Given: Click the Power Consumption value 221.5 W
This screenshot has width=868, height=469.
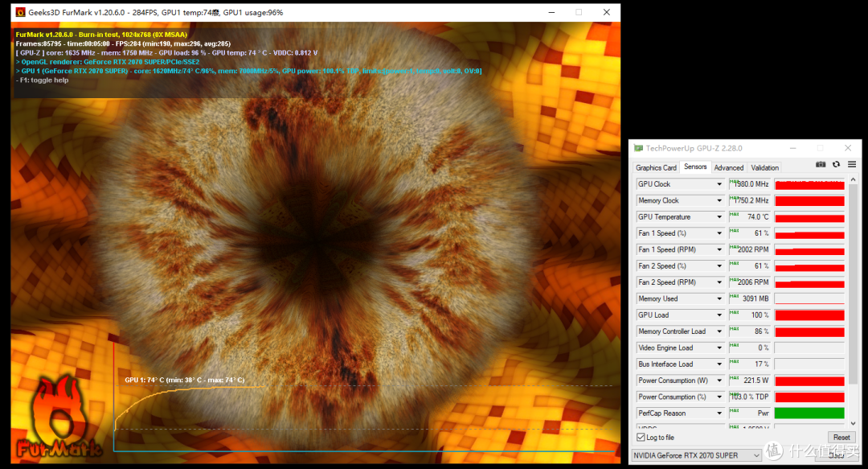Looking at the screenshot, I should pos(750,381).
